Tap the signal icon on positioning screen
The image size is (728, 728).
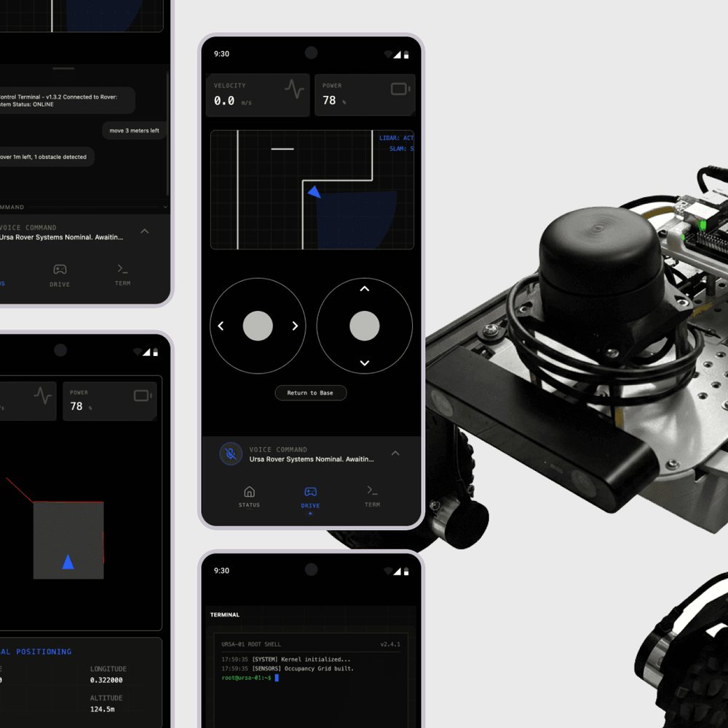coord(146,352)
